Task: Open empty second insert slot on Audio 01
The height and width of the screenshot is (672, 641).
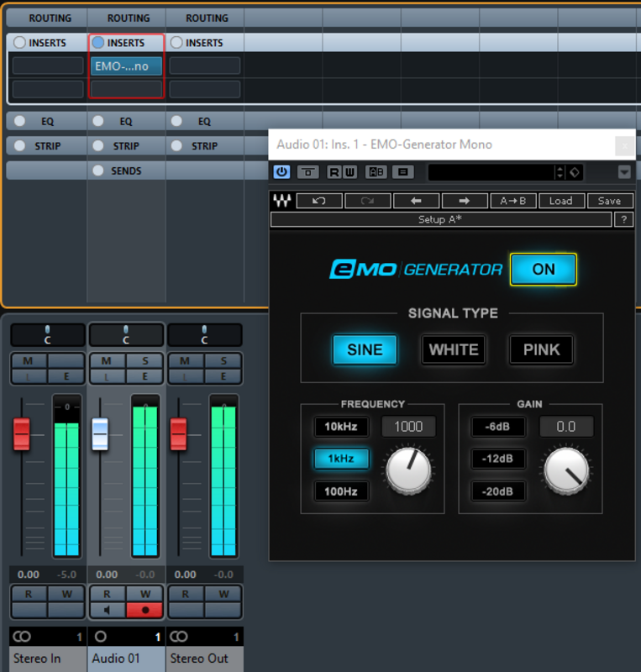Action: point(126,89)
